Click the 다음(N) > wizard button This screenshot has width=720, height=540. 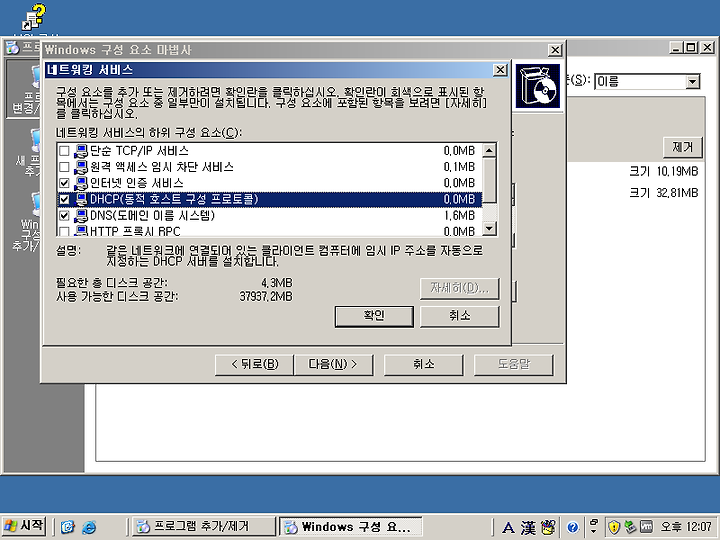[333, 365]
